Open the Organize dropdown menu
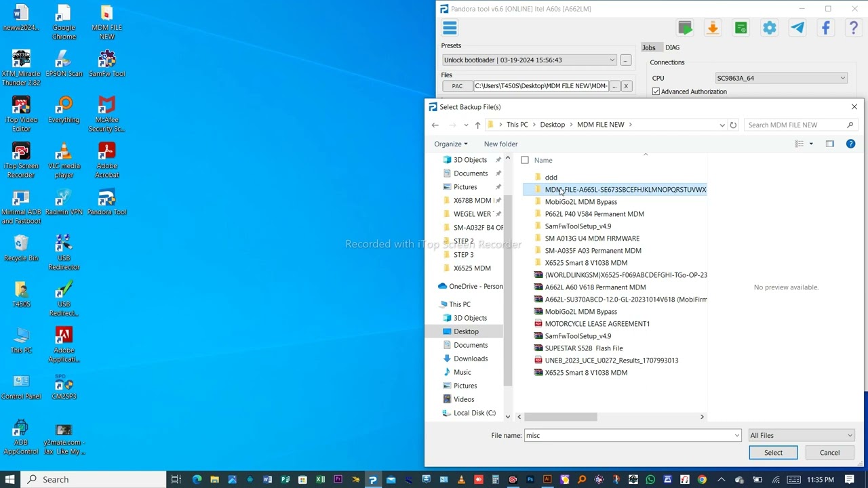The image size is (868, 488). pyautogui.click(x=451, y=144)
